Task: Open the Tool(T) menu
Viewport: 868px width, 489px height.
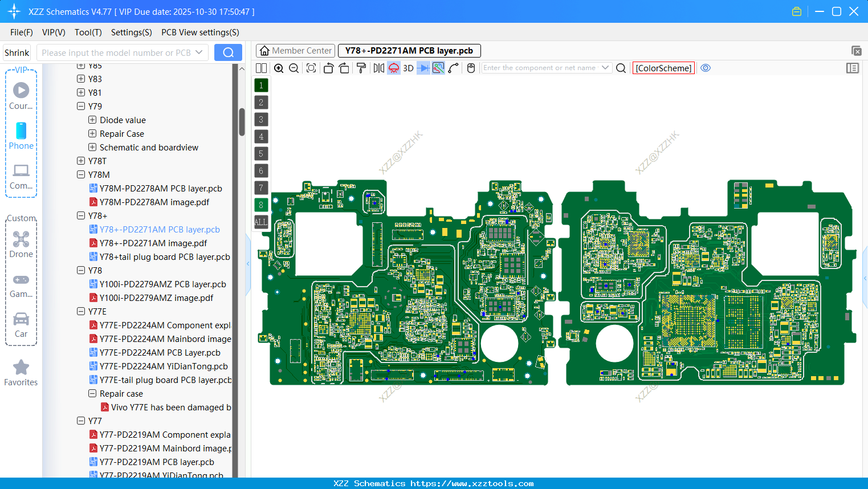Action: pos(88,32)
